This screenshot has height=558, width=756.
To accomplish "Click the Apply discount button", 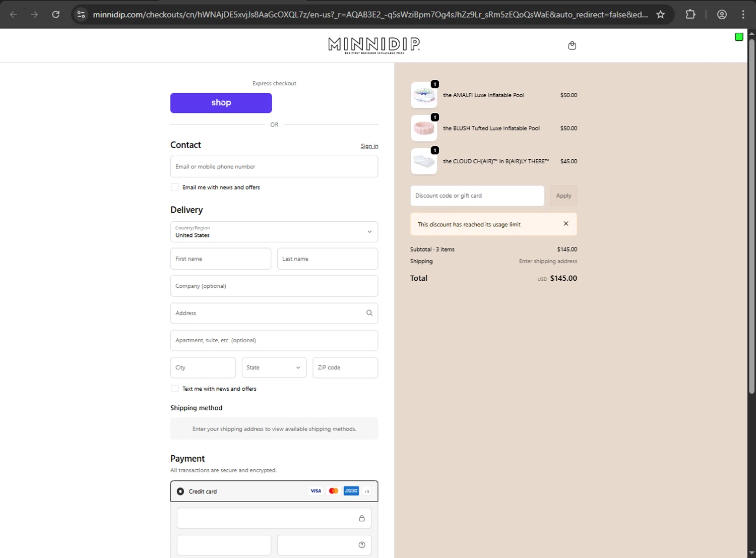I will [563, 196].
